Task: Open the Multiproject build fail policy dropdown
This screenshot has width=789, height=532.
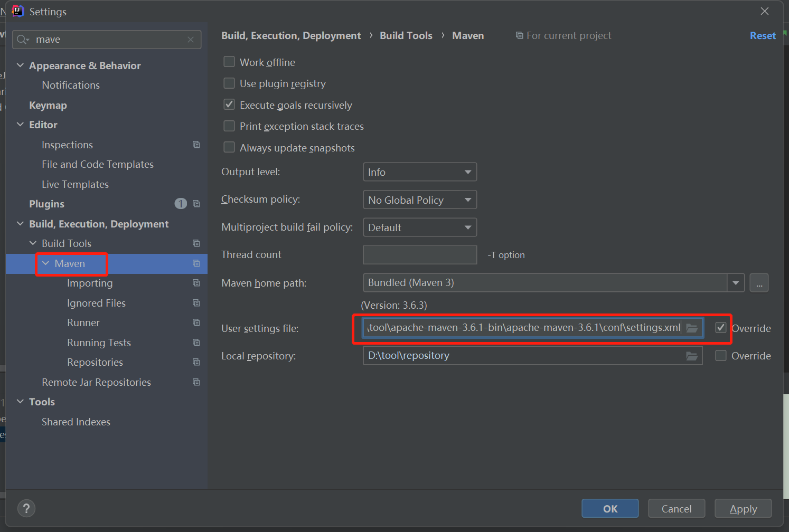Action: pos(420,227)
